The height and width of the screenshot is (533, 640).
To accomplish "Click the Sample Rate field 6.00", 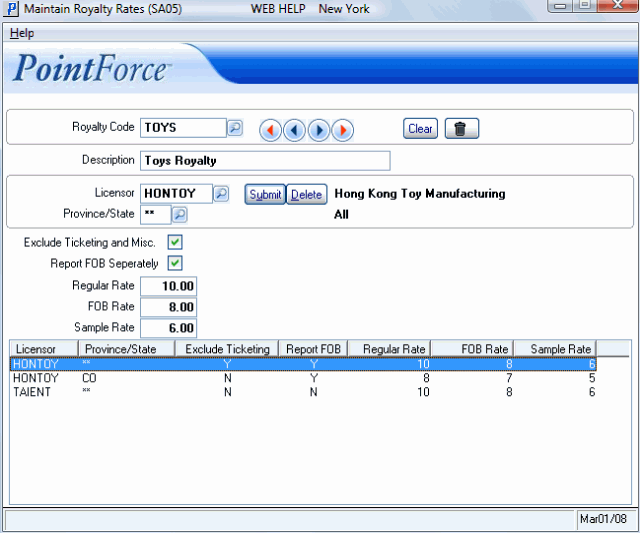I will (x=169, y=328).
